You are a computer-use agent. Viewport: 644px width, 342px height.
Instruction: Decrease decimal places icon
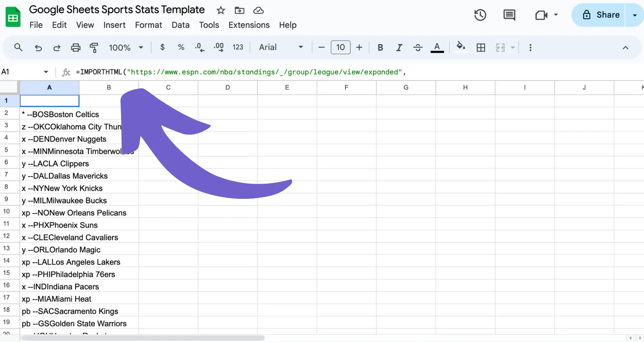pyautogui.click(x=200, y=47)
